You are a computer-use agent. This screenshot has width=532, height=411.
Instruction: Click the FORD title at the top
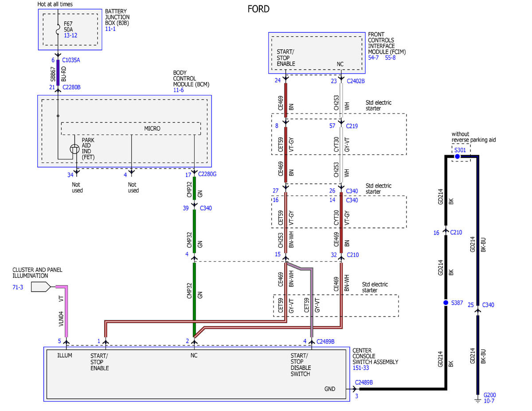[x=258, y=8]
